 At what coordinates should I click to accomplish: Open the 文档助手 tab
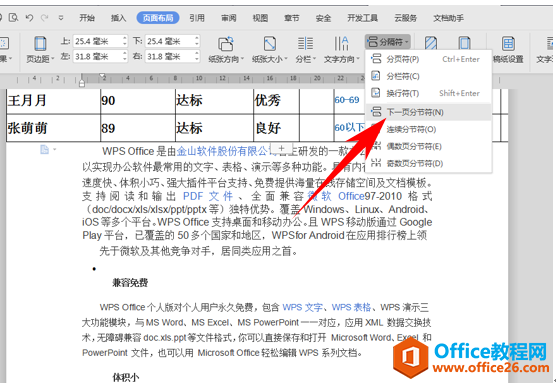pyautogui.click(x=449, y=18)
